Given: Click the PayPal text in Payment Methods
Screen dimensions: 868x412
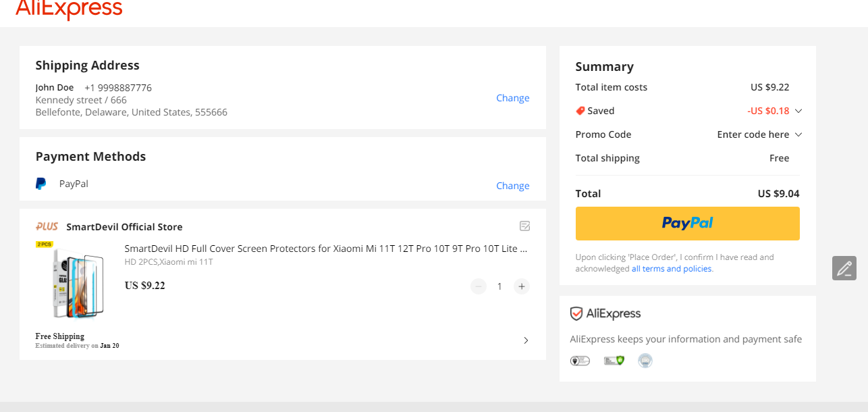Looking at the screenshot, I should 74,184.
